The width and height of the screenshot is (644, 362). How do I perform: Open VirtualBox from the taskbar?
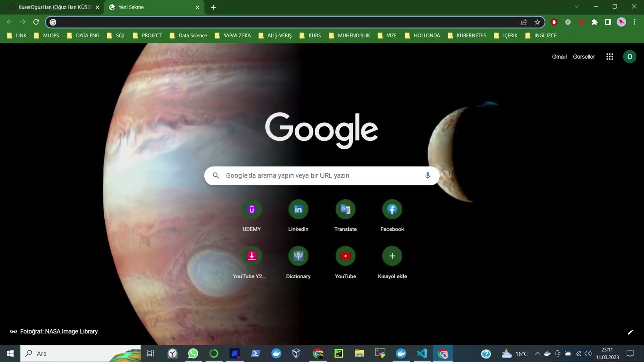297,354
